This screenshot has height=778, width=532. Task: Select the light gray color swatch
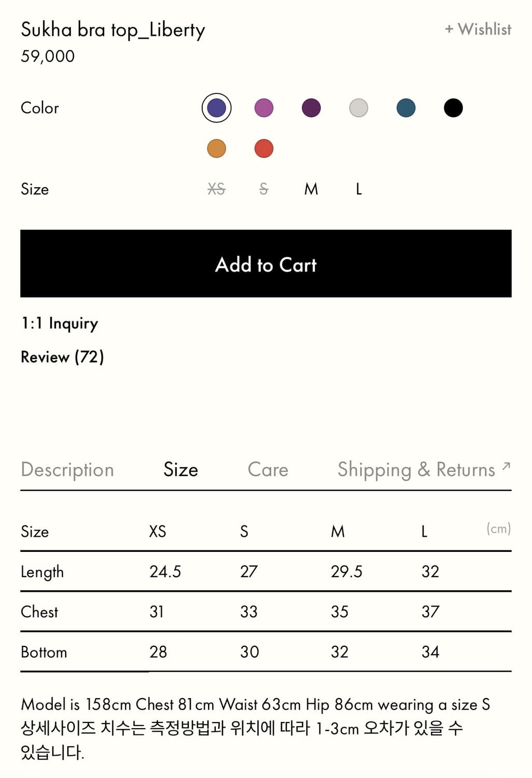click(x=358, y=108)
